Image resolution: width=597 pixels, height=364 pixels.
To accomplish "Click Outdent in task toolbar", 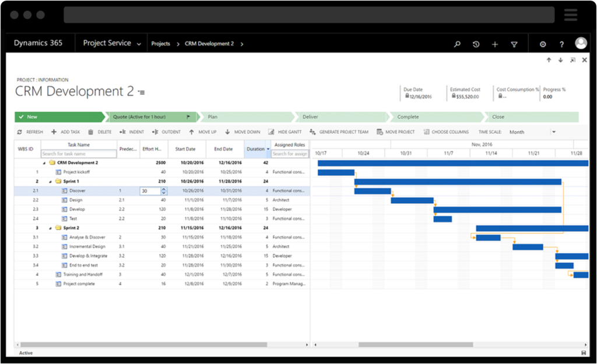I will 166,132.
